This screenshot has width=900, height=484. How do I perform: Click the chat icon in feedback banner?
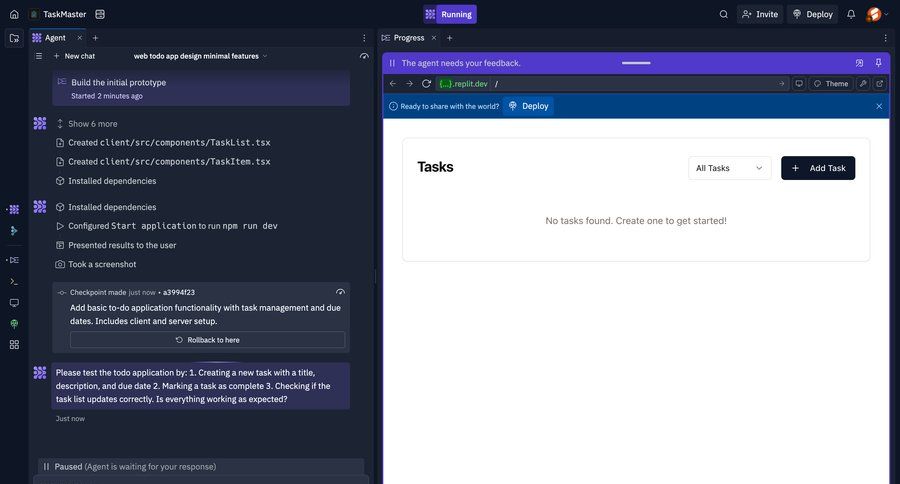[859, 63]
